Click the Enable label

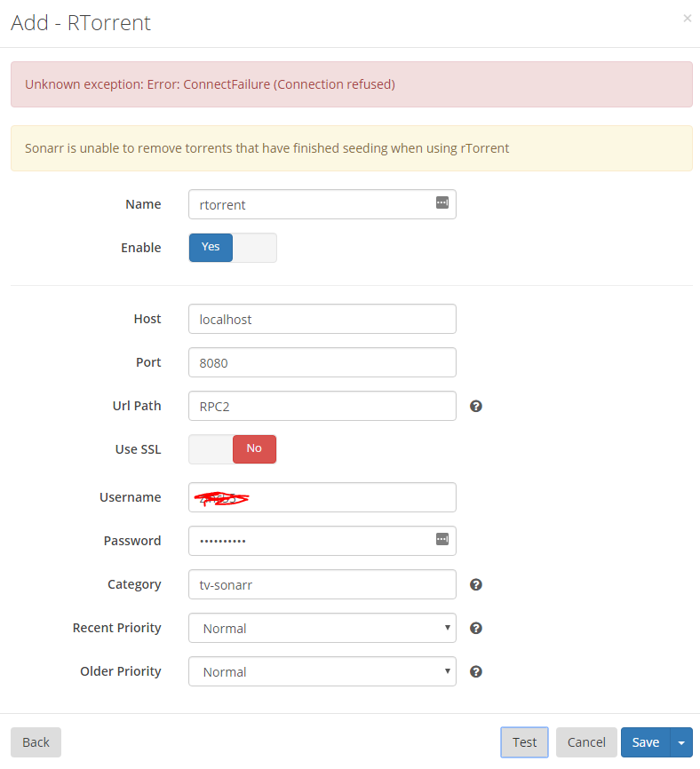pyautogui.click(x=140, y=248)
